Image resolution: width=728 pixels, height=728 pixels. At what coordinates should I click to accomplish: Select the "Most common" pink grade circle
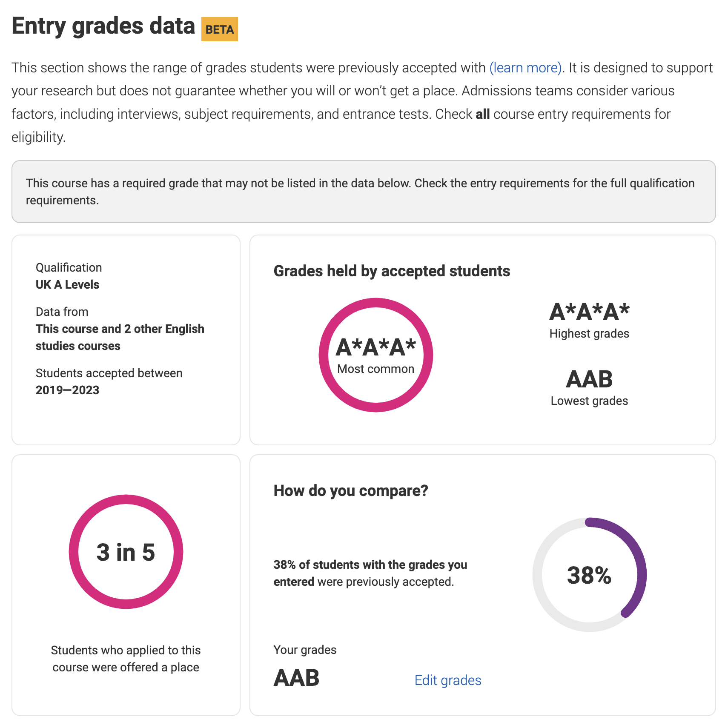(375, 355)
